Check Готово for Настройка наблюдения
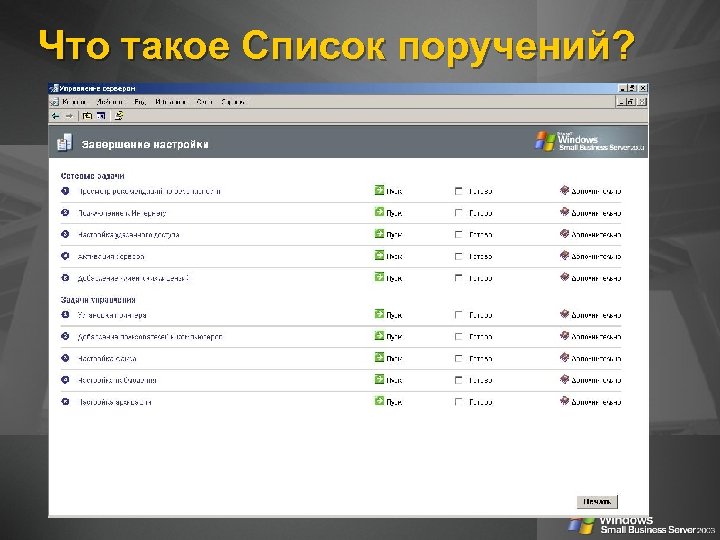 coord(458,380)
